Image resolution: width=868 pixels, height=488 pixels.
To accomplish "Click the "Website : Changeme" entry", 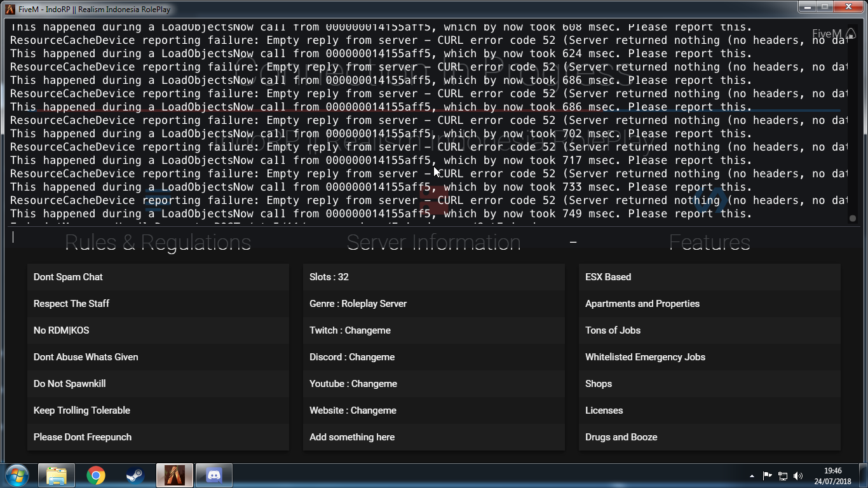I will pos(434,410).
